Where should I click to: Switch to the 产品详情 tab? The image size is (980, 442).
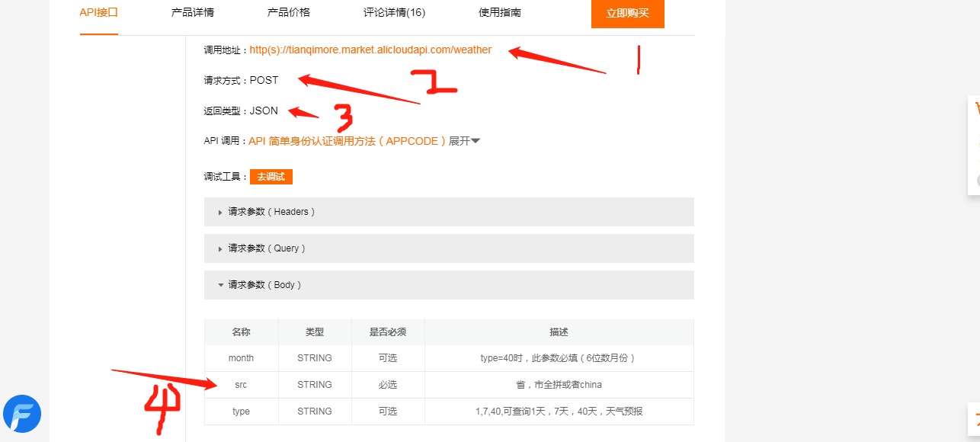pyautogui.click(x=192, y=12)
